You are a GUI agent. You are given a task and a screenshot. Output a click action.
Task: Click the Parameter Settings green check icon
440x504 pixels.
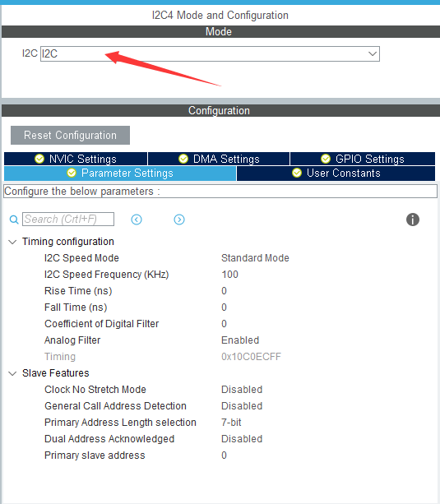pyautogui.click(x=72, y=173)
